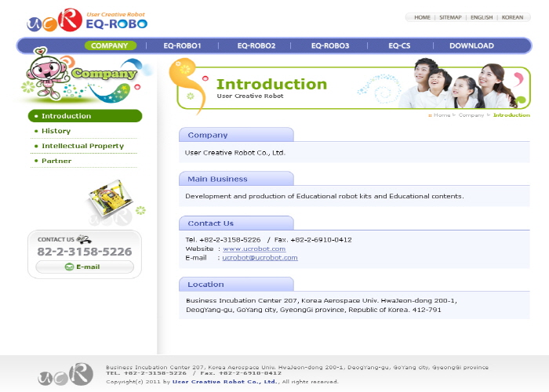The height and width of the screenshot is (392, 549).
Task: Open the www.ucrobot.com website link
Action: 254,249
